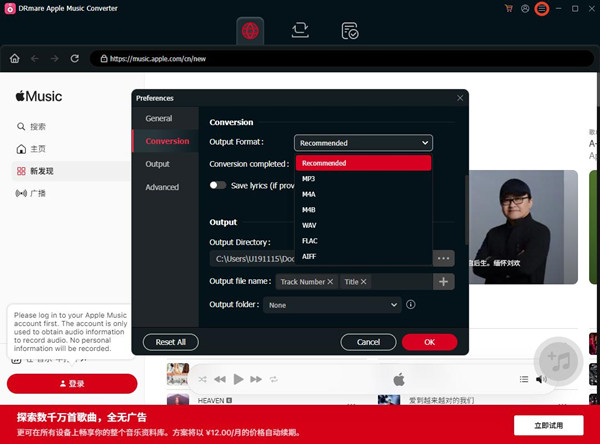Switch to the web browser globe tab
The image size is (600, 444).
click(250, 31)
